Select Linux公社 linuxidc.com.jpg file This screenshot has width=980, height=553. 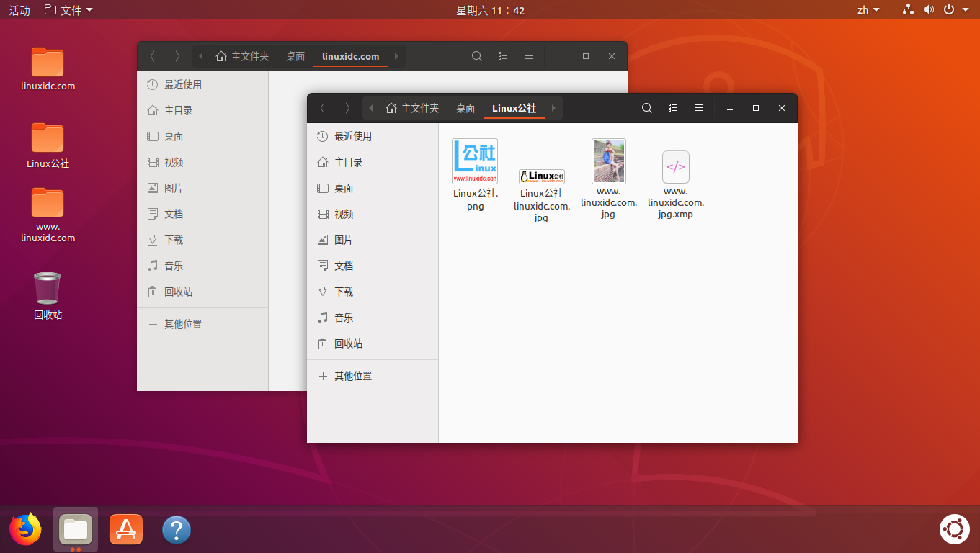click(542, 177)
